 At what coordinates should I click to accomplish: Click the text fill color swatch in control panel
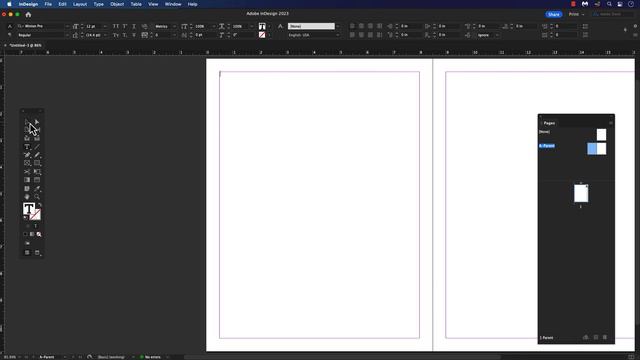pos(262,26)
